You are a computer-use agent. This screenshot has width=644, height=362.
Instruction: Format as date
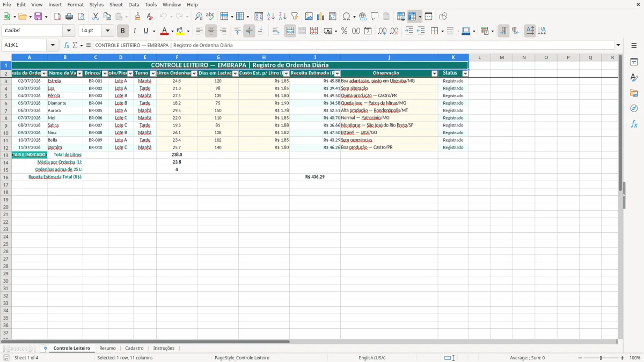coord(368,31)
